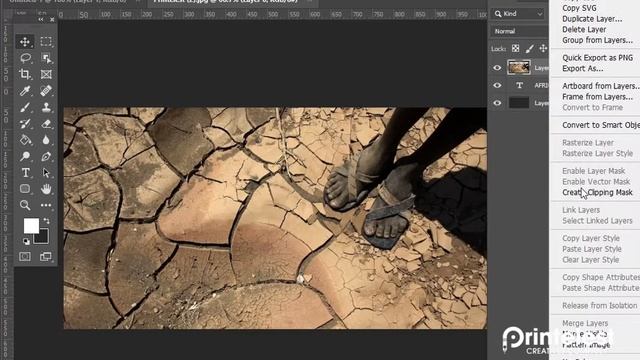
Task: Hide the AFRI text layer
Action: click(x=497, y=85)
